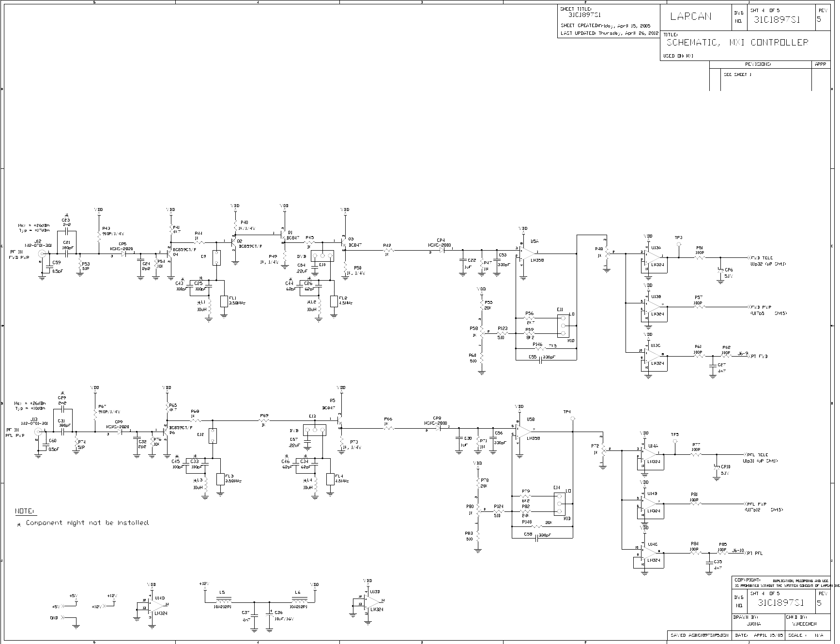The image size is (840, 644).
Task: Click test point TP3
Action: (x=678, y=245)
